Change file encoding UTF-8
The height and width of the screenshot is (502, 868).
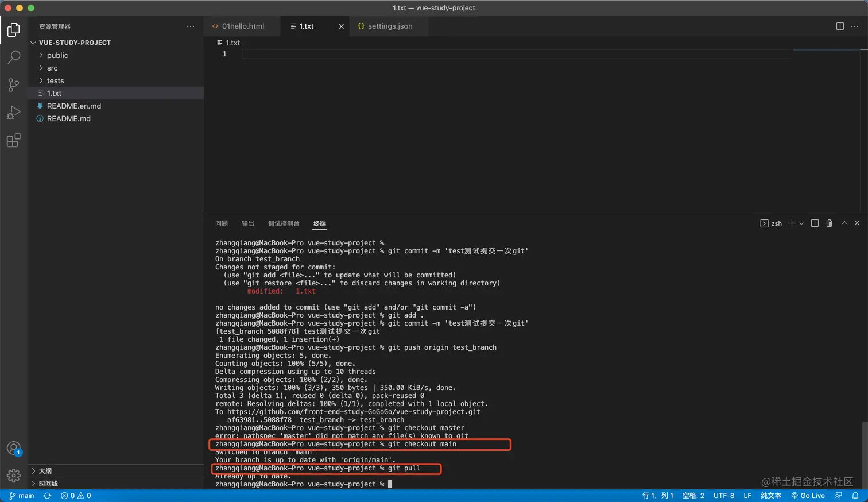(724, 496)
